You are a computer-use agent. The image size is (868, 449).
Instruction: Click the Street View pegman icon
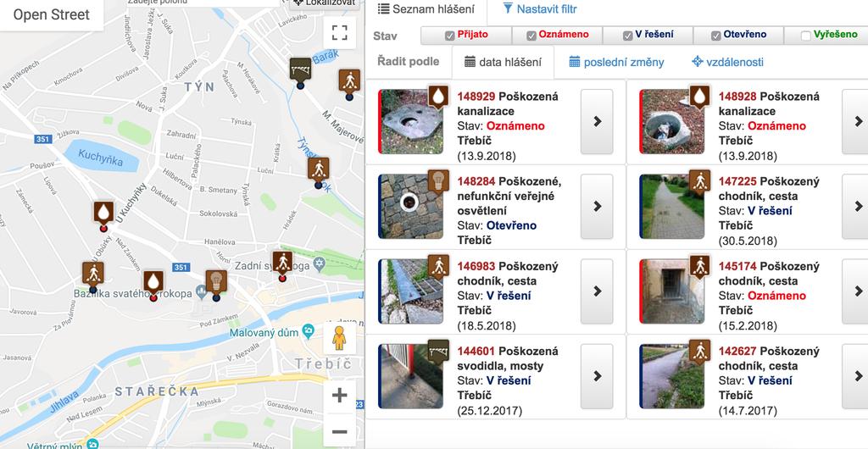[339, 338]
